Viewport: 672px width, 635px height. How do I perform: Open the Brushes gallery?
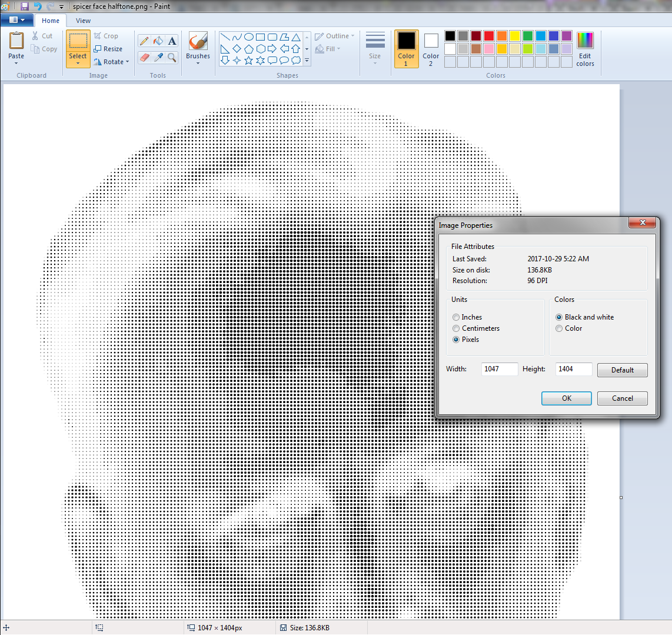click(x=197, y=48)
